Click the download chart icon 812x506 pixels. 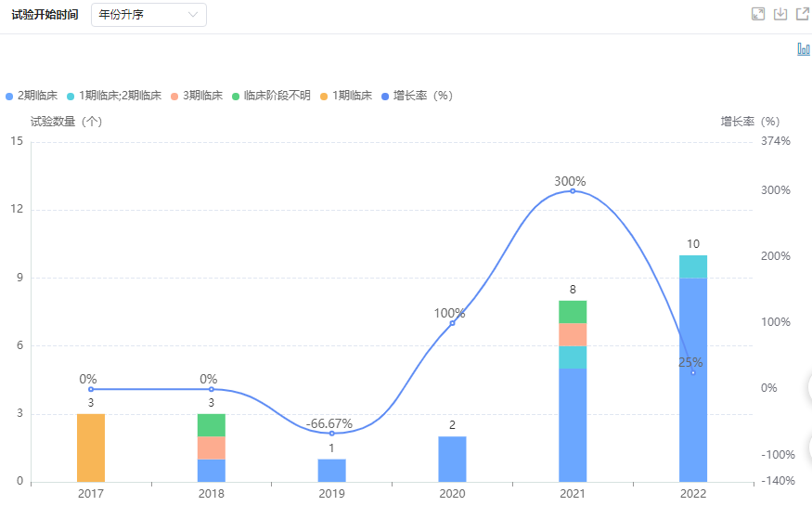tap(780, 14)
